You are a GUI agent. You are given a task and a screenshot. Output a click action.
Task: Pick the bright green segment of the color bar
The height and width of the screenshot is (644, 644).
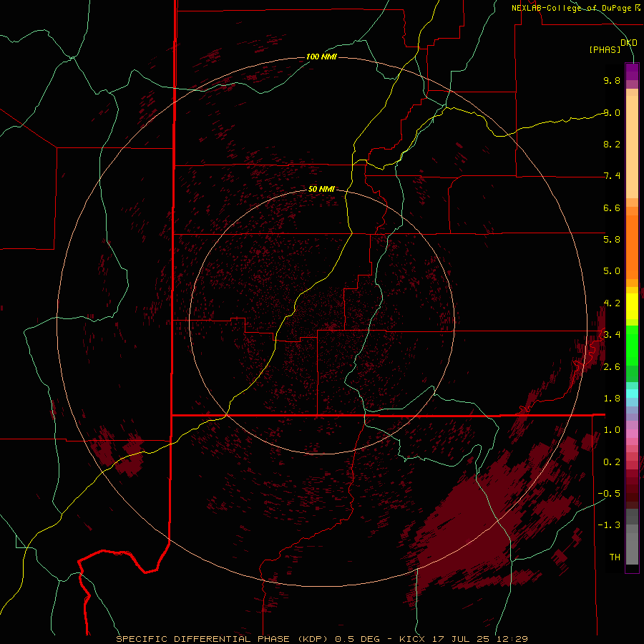[x=632, y=346]
